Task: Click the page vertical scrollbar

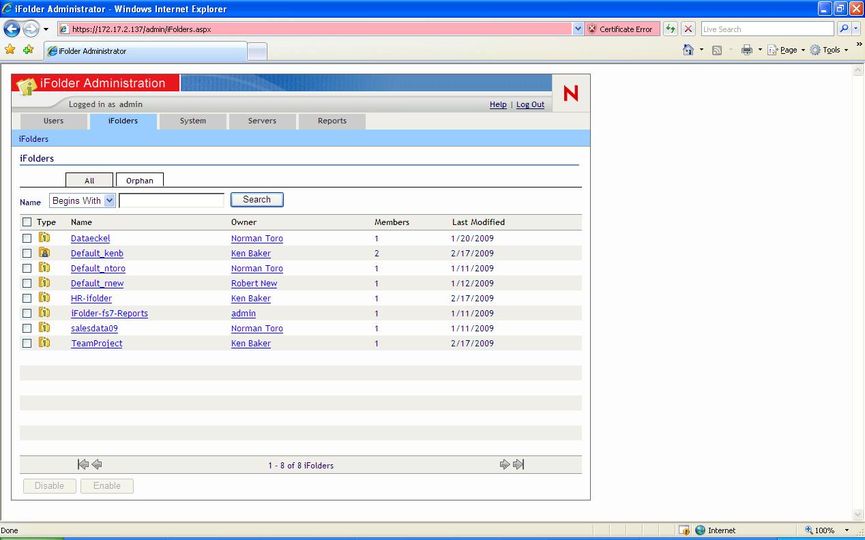Action: (x=858, y=292)
